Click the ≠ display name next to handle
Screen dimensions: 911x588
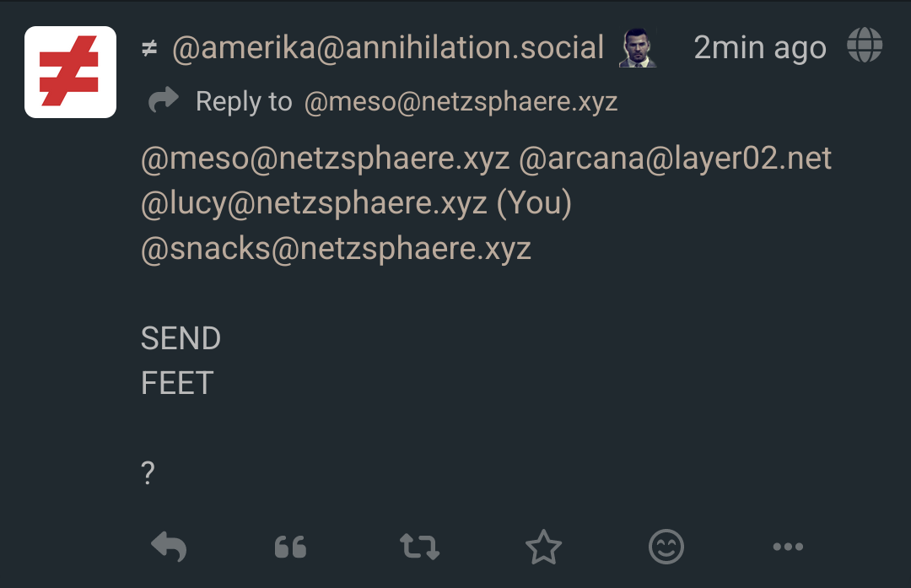pos(149,49)
